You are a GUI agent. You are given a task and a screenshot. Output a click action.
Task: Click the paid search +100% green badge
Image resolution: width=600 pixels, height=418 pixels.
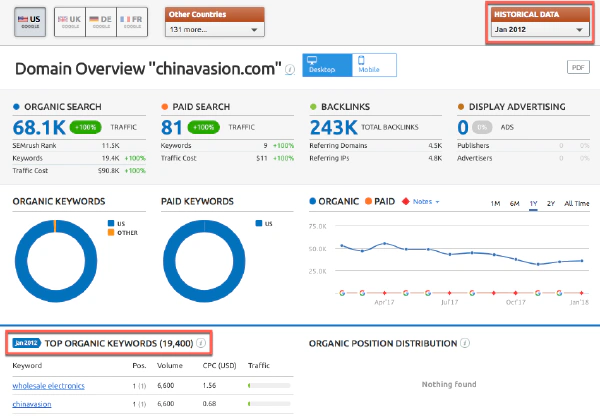point(204,127)
